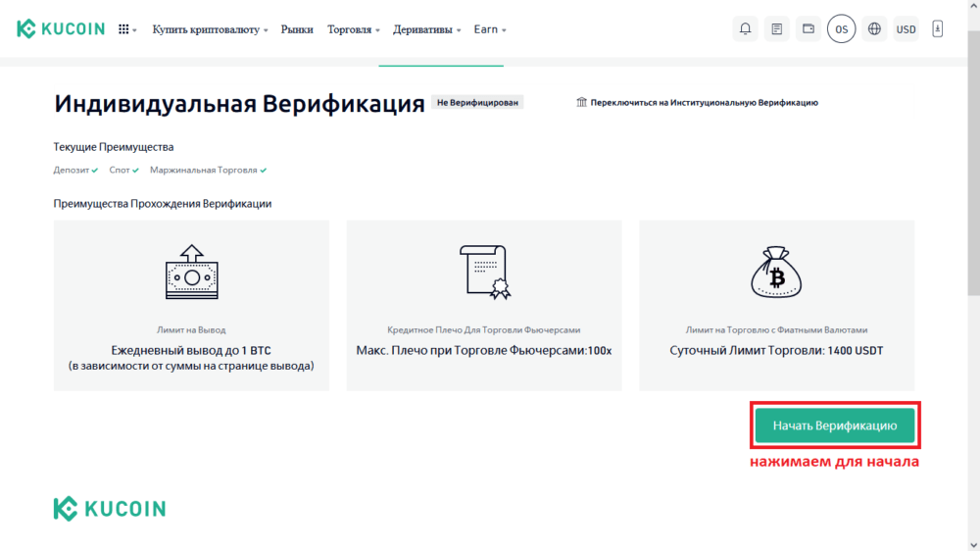Go to the Рынки menu item
Screen dimensions: 980x551
297,29
